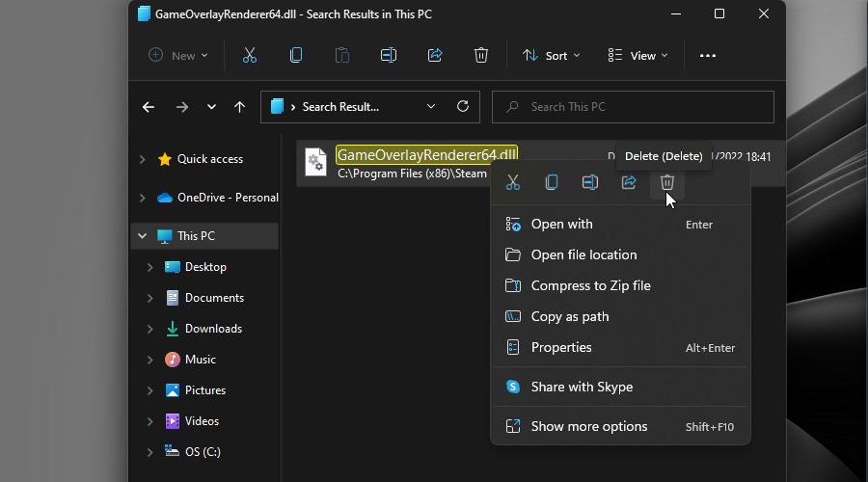
Task: Choose Show more options
Action: [620, 427]
